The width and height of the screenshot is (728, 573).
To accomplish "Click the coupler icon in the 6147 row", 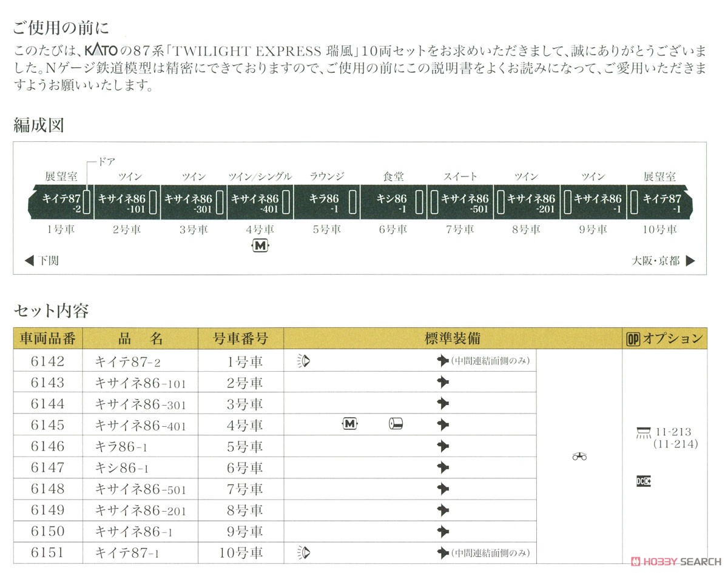I will 443,467.
